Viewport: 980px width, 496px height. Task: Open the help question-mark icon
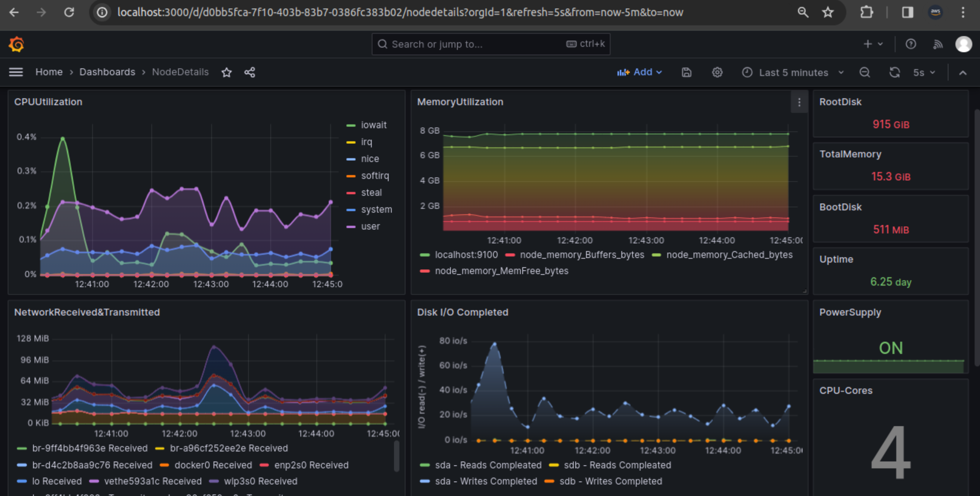[911, 44]
